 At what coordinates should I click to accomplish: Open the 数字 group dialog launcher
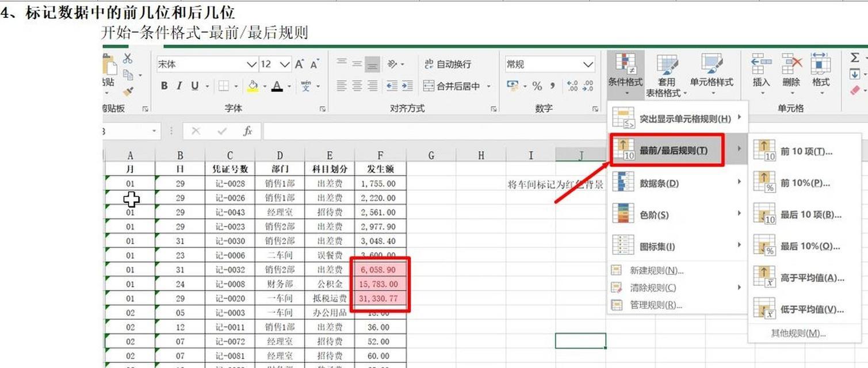[x=595, y=109]
